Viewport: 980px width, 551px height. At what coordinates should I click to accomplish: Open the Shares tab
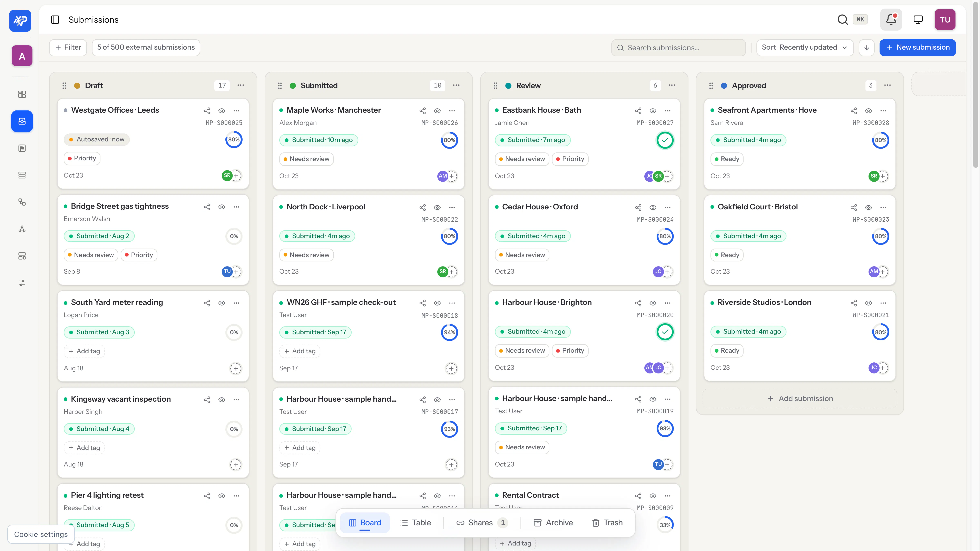point(482,523)
